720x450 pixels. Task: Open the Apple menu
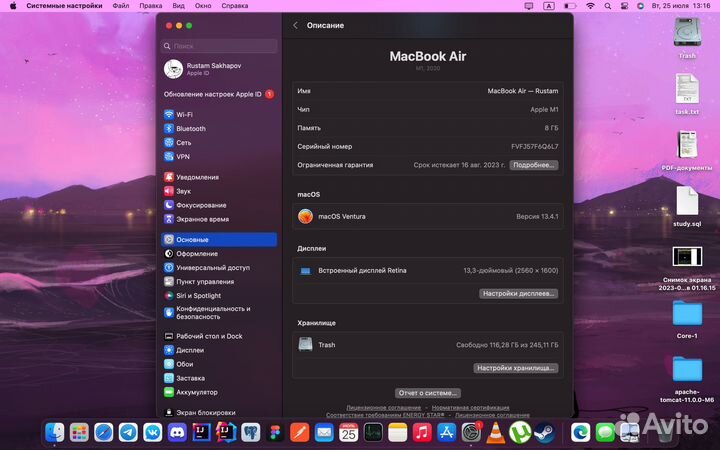point(13,6)
